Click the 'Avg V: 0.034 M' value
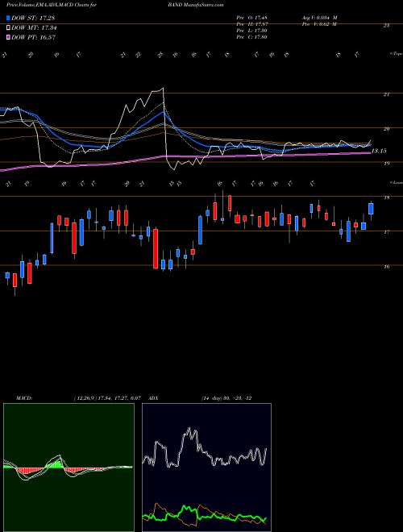 (319, 18)
